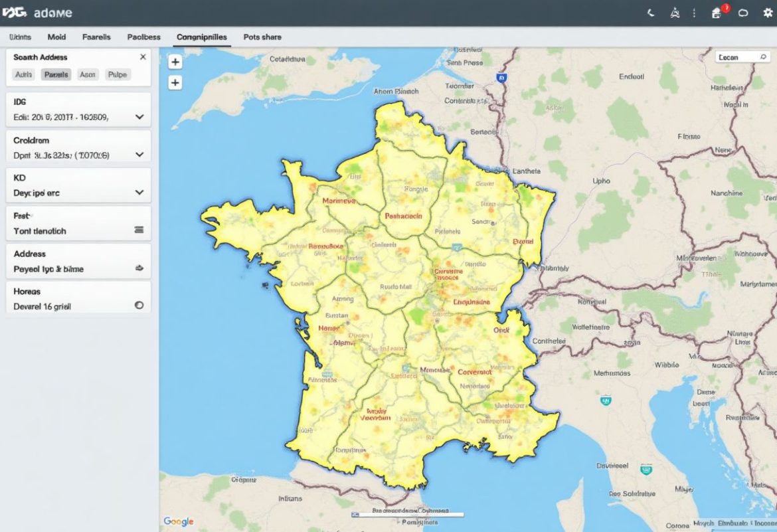Toggle the Parels filter chip

click(56, 75)
